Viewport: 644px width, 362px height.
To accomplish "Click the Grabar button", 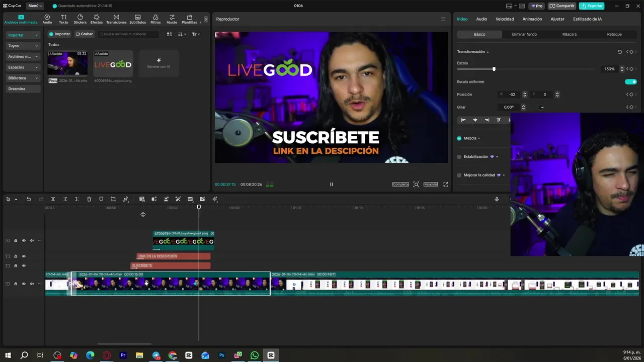I will (85, 34).
